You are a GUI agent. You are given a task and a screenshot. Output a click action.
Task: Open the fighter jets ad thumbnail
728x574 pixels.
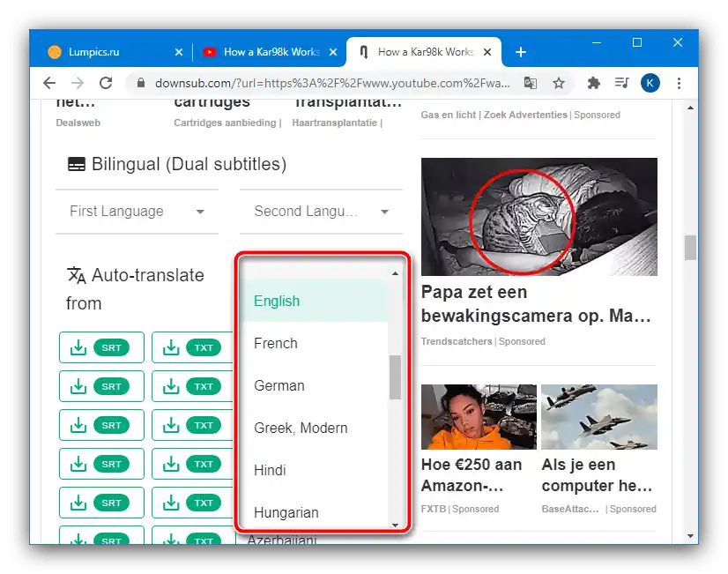[x=599, y=417]
